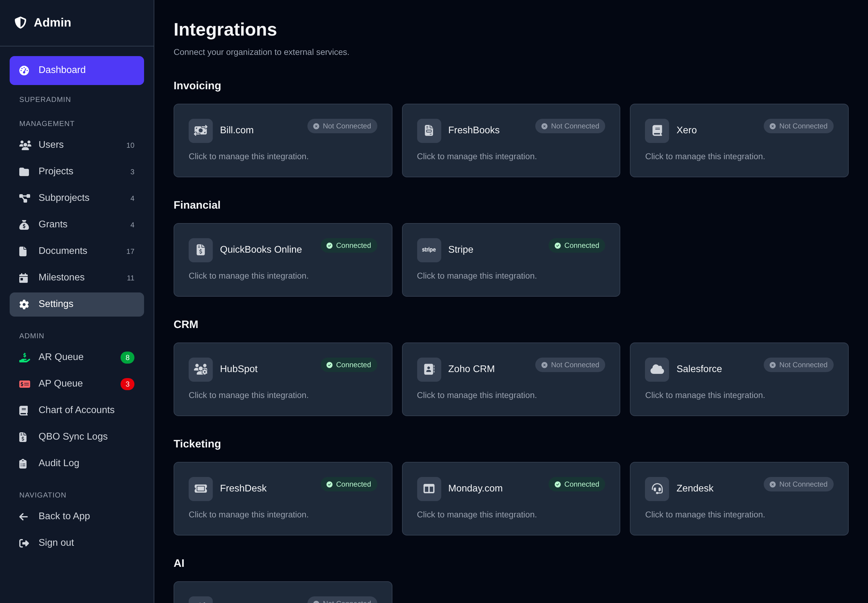This screenshot has height=603, width=868.
Task: Click the Zendesk headset icon
Action: pos(657,489)
